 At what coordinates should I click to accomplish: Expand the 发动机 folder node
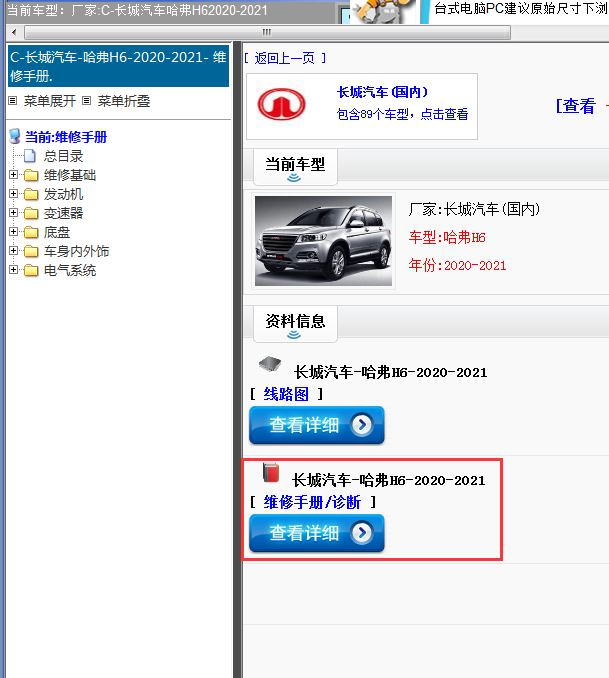13,194
